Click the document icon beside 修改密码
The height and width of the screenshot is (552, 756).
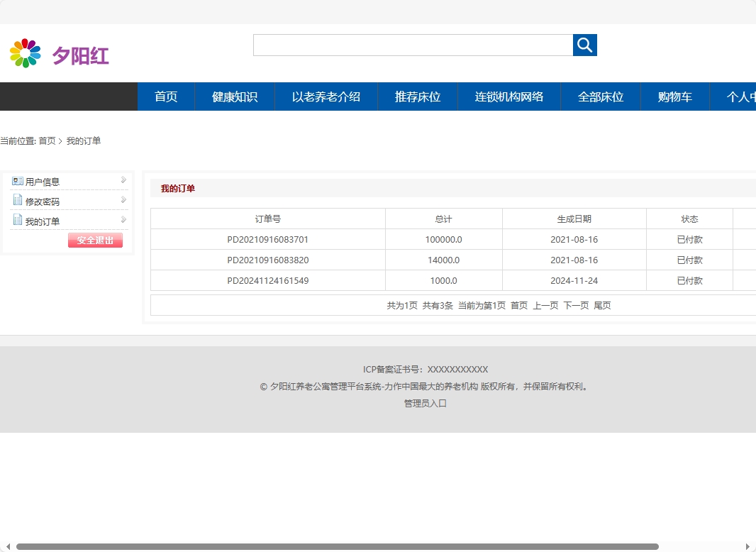[17, 201]
